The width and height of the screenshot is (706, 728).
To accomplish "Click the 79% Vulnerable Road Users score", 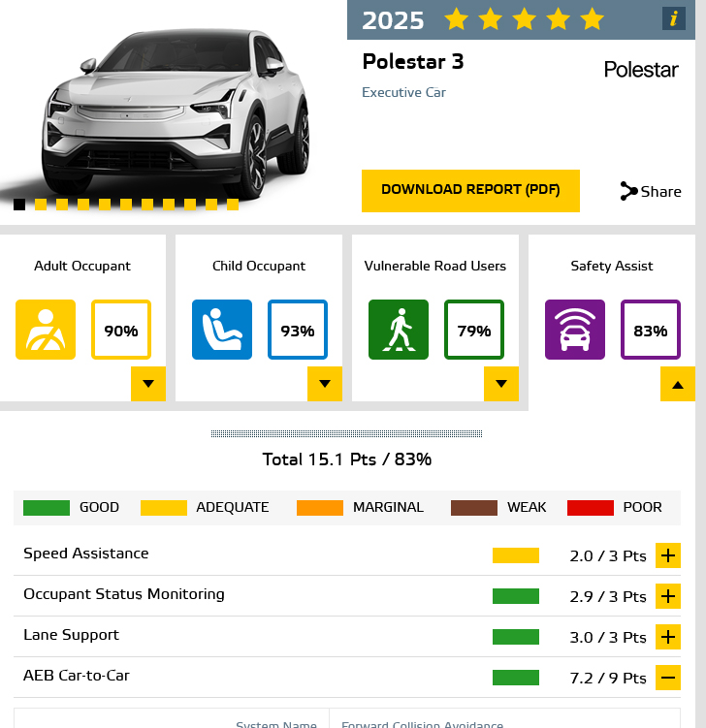I will pos(474,330).
